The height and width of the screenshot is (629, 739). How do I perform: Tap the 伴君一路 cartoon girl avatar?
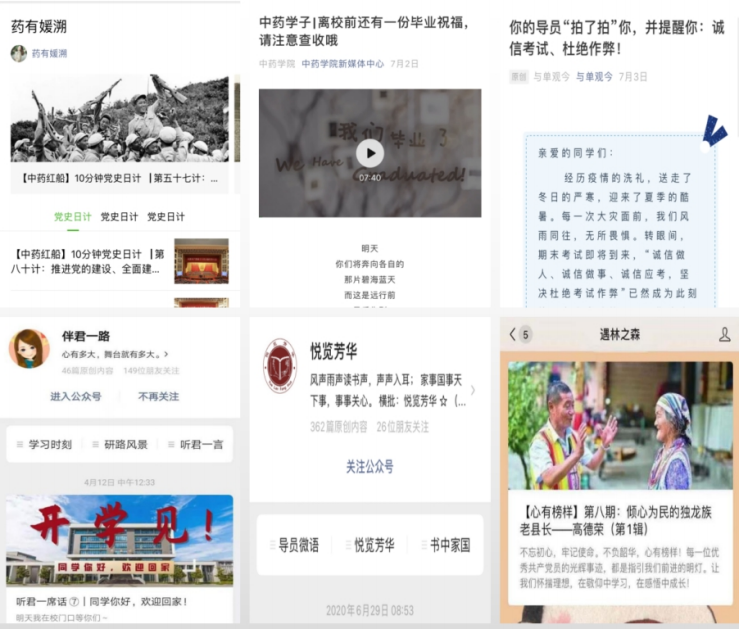pos(29,349)
